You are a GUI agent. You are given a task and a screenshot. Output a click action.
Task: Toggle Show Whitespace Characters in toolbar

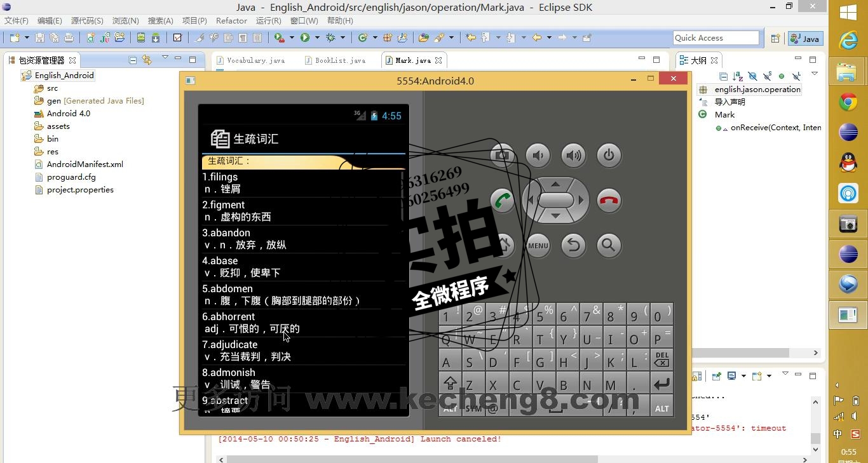click(x=242, y=37)
